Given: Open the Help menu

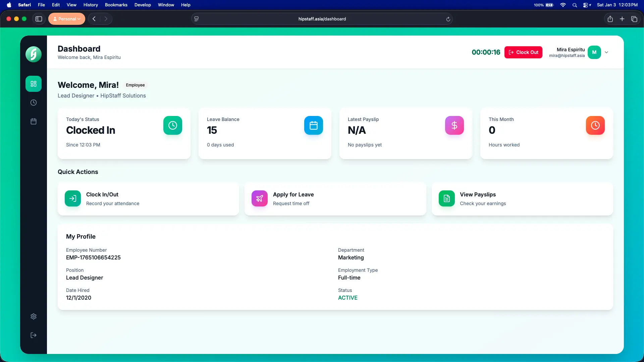Looking at the screenshot, I should pos(186,5).
